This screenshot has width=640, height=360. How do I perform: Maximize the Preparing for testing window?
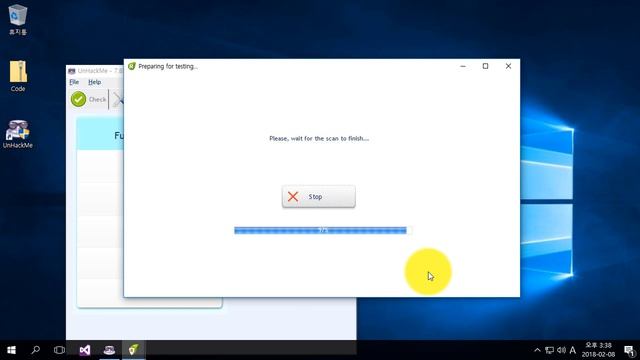point(485,66)
